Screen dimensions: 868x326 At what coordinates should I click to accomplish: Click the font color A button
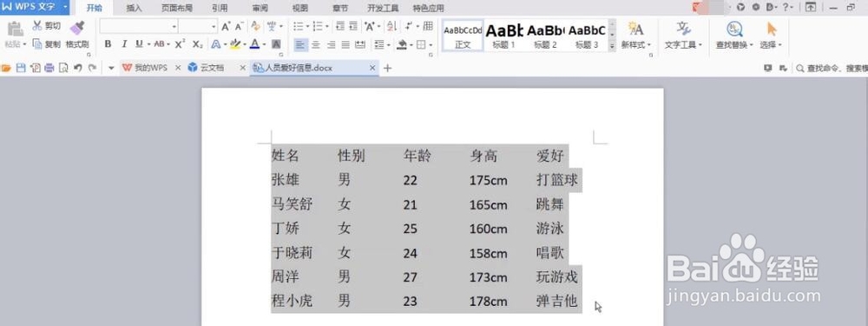click(254, 43)
